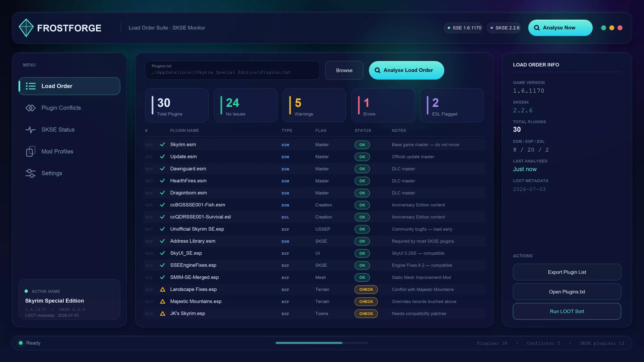
Task: Select the ESL Flagged stat card
Action: 452,105
